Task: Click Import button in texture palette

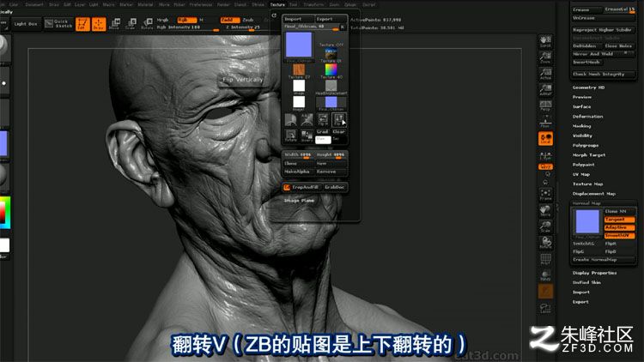Action: pos(298,19)
